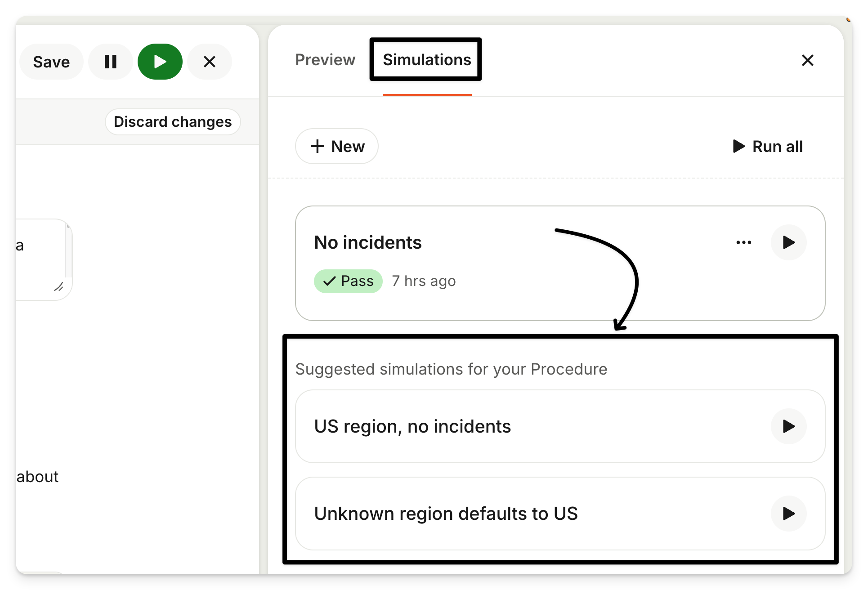Click the text box resize handle

coord(58,286)
